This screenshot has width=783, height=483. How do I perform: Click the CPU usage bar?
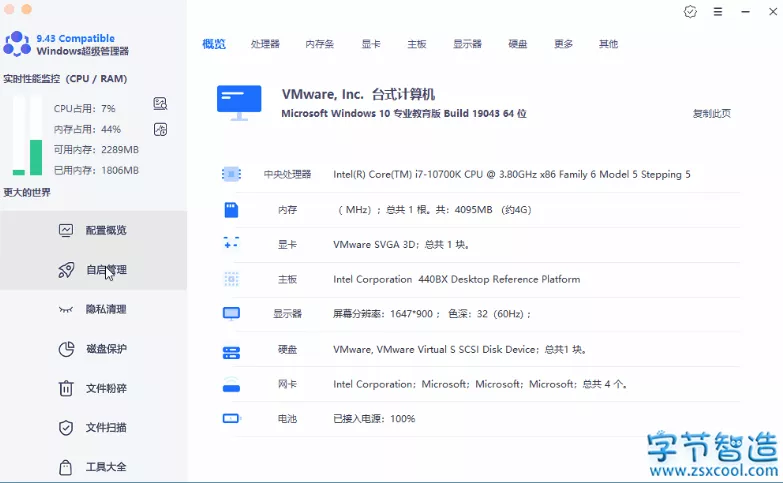click(x=19, y=172)
